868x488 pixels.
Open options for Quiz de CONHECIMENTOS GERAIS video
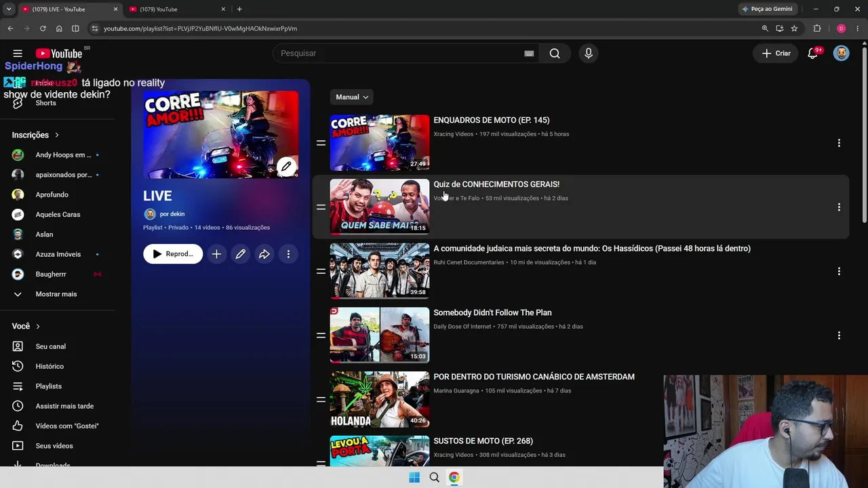pyautogui.click(x=839, y=207)
